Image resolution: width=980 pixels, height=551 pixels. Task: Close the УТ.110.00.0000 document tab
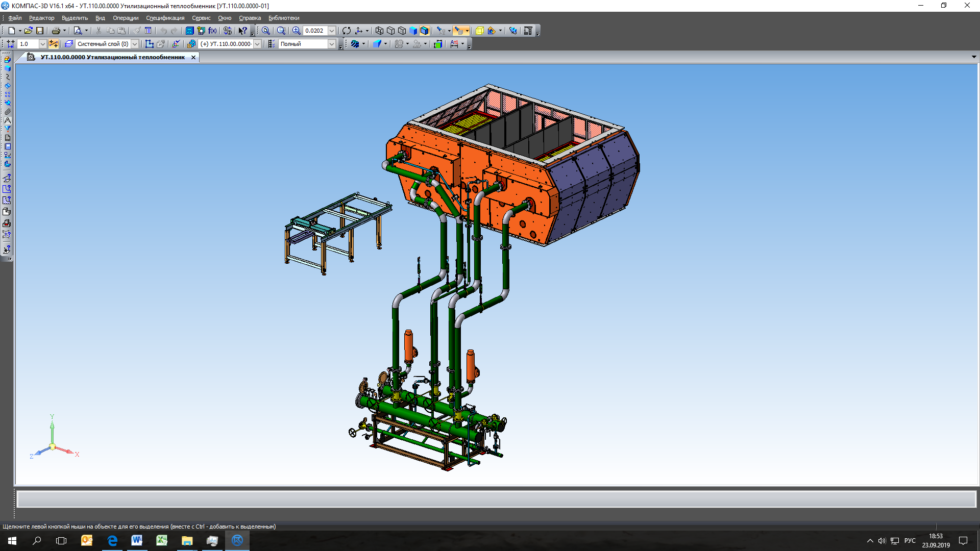193,57
